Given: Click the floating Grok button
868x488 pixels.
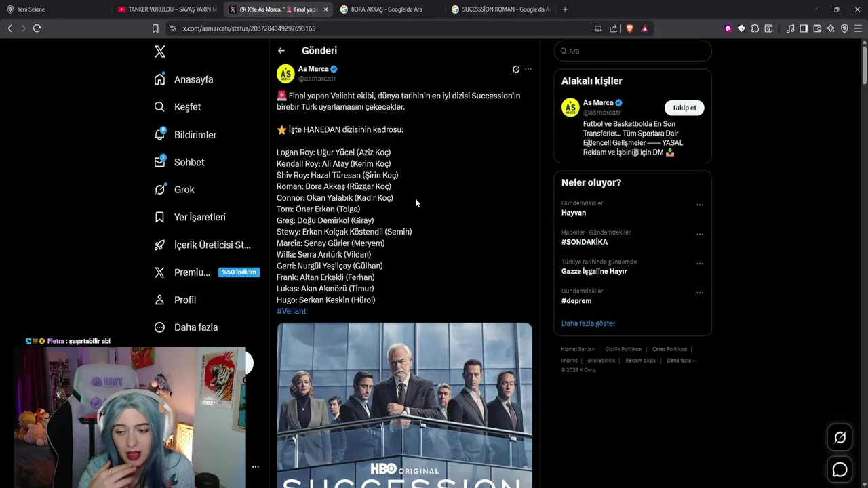Looking at the screenshot, I should 840,438.
